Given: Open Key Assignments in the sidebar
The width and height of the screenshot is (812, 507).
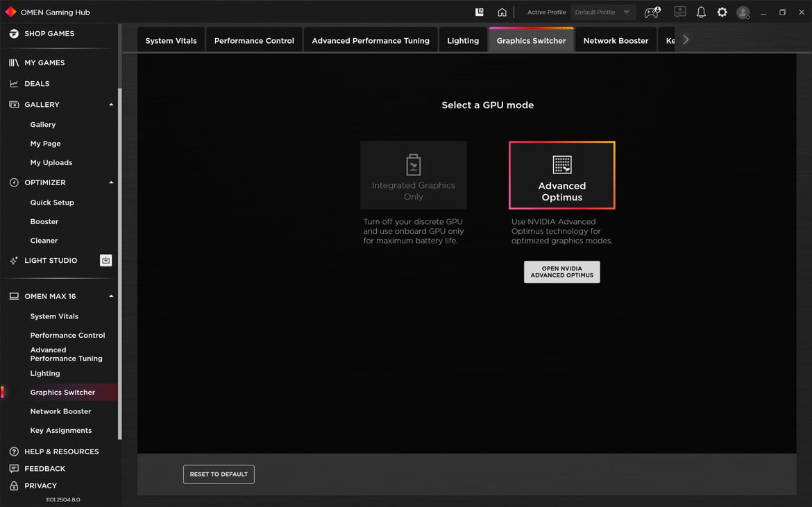Looking at the screenshot, I should pyautogui.click(x=60, y=431).
